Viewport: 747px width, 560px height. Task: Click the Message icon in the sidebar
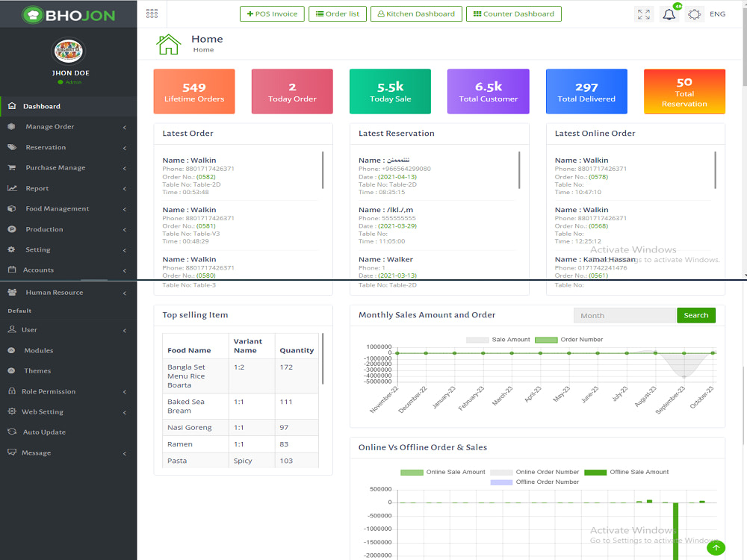12,452
